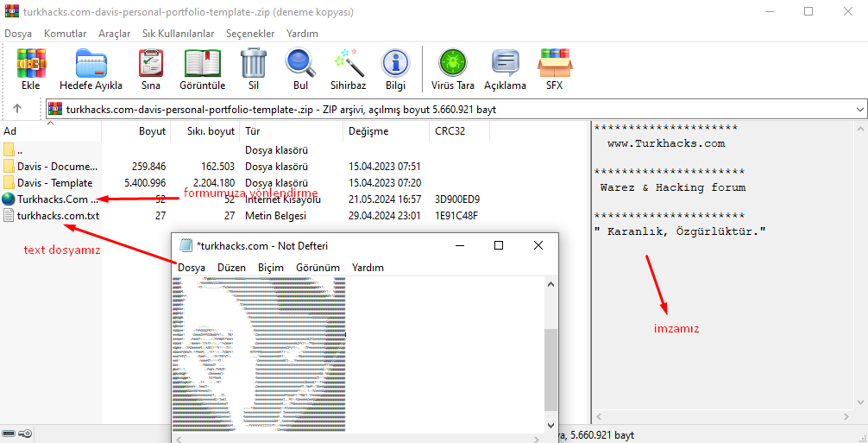The width and height of the screenshot is (868, 443).
Task: Click the www.Turkhacks.com comment text
Action: tap(666, 143)
